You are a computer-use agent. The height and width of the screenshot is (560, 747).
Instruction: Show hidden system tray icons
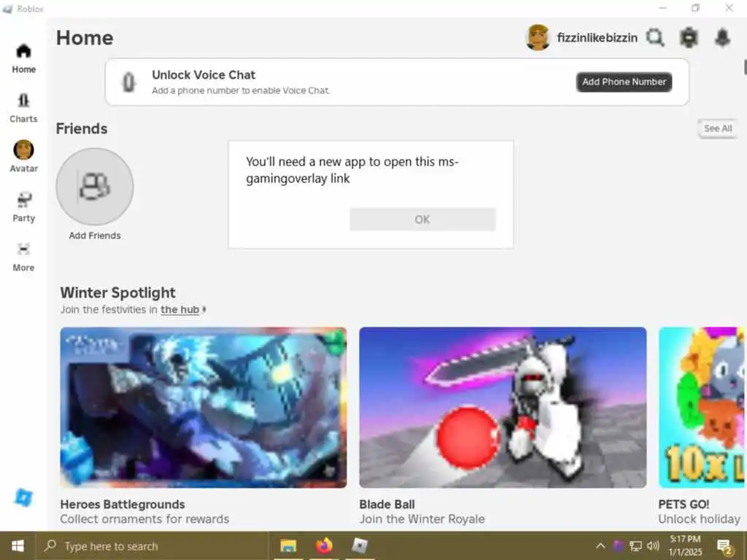[x=601, y=545]
